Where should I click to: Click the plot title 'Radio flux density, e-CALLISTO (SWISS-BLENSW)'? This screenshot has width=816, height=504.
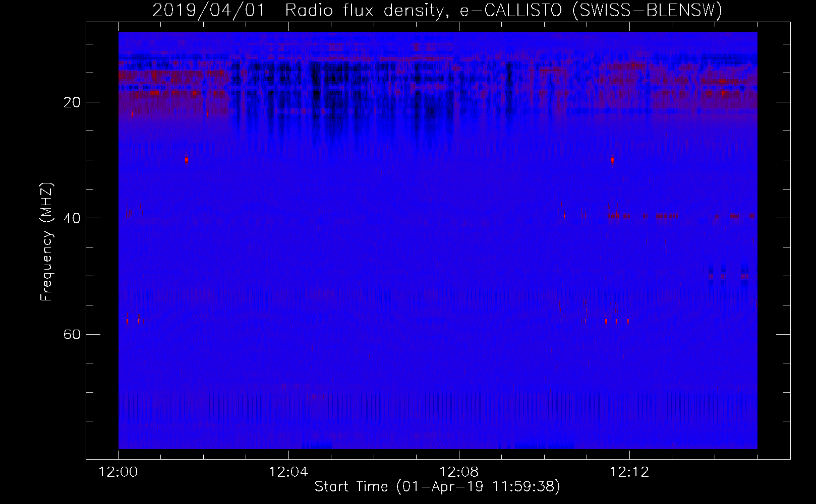(x=503, y=10)
